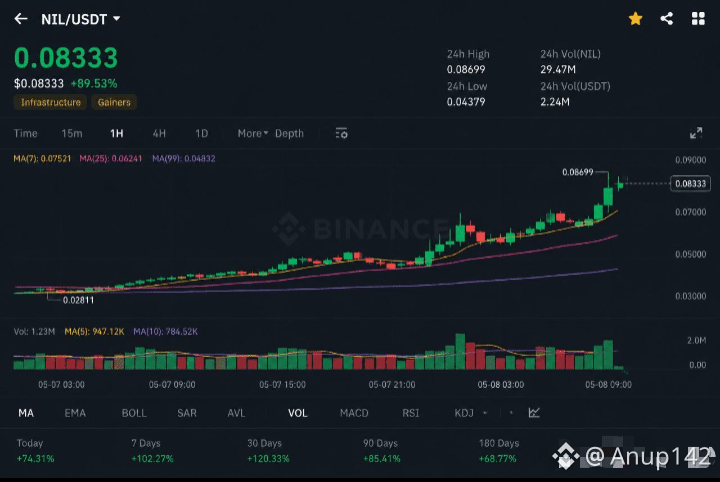Click the Vol: 1.23M label
This screenshot has width=720, height=482.
pos(34,331)
